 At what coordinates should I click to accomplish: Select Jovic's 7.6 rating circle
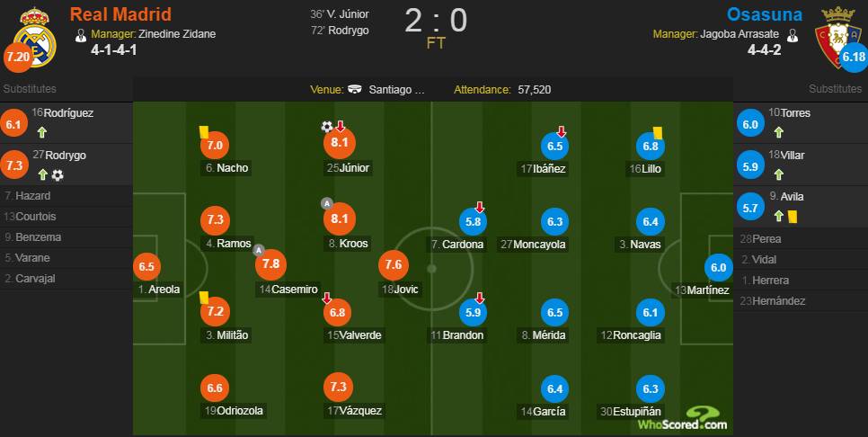coord(394,264)
